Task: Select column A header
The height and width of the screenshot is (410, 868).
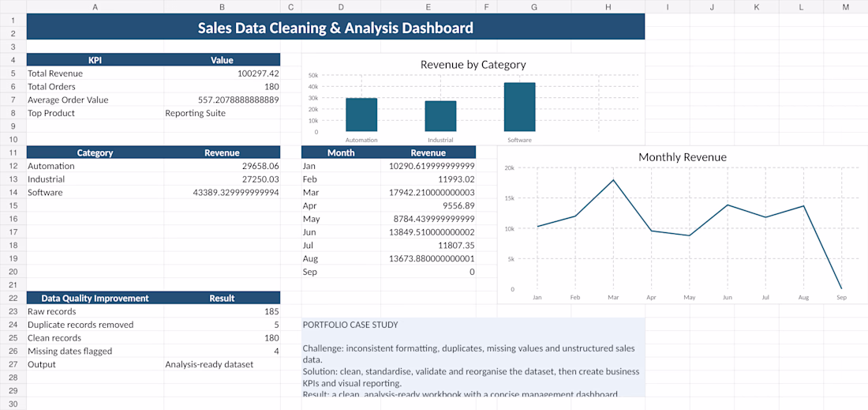Action: click(95, 6)
